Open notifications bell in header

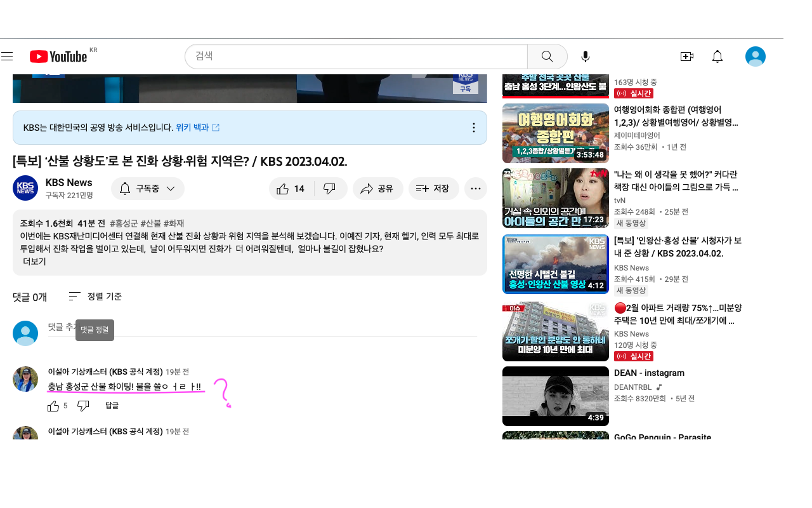pyautogui.click(x=717, y=57)
